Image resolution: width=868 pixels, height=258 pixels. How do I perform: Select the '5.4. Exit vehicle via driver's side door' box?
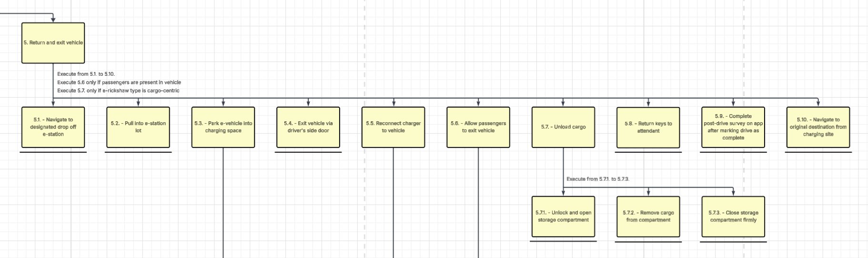(308, 127)
